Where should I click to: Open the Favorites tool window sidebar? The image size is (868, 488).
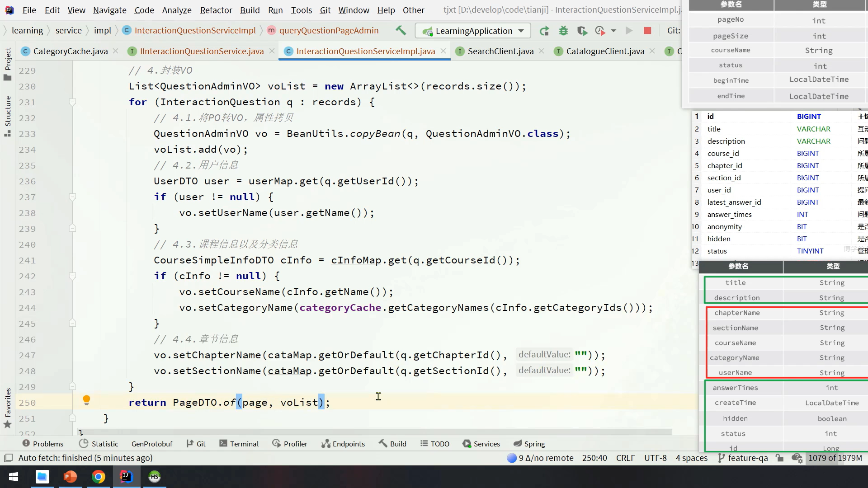tap(8, 407)
